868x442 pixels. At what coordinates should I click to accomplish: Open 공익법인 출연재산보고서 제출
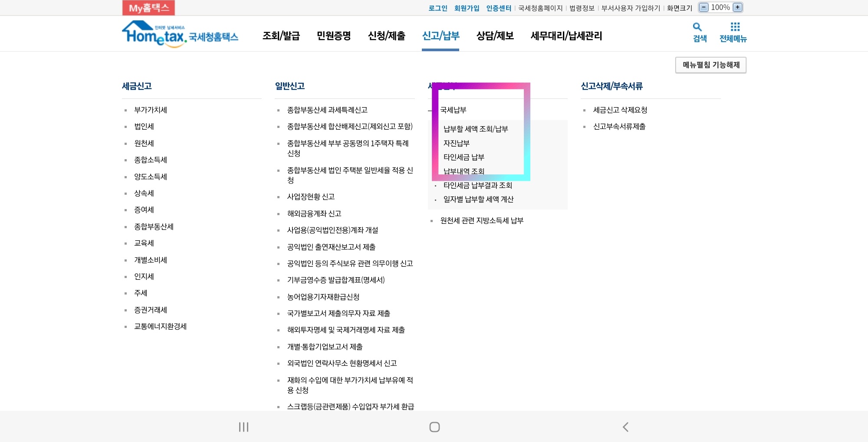[331, 247]
